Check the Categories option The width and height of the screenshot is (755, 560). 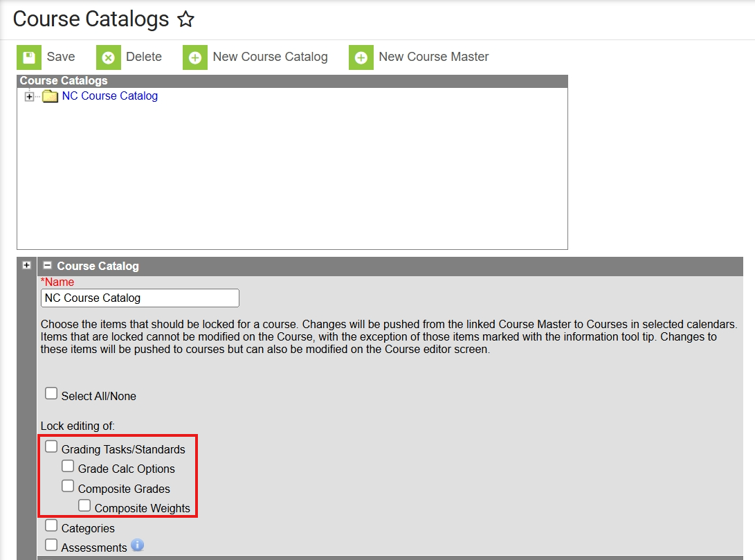tap(51, 525)
